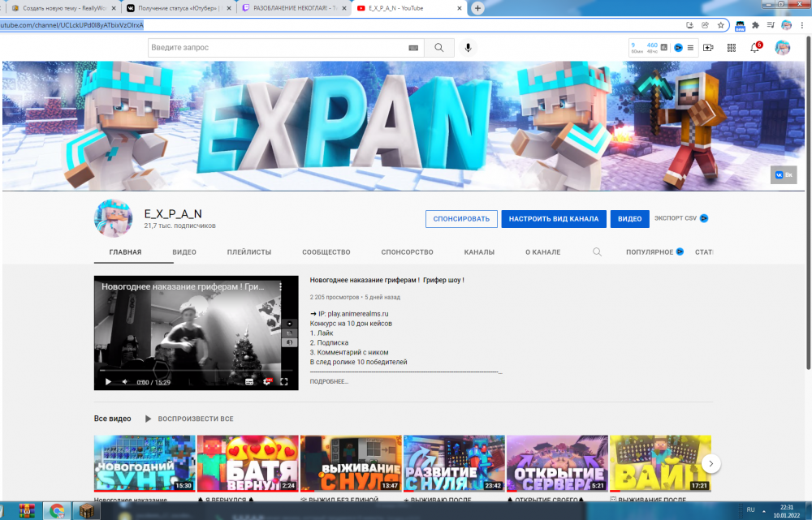Open the СПОНСОРСТВО tab
This screenshot has width=812, height=520.
click(407, 252)
